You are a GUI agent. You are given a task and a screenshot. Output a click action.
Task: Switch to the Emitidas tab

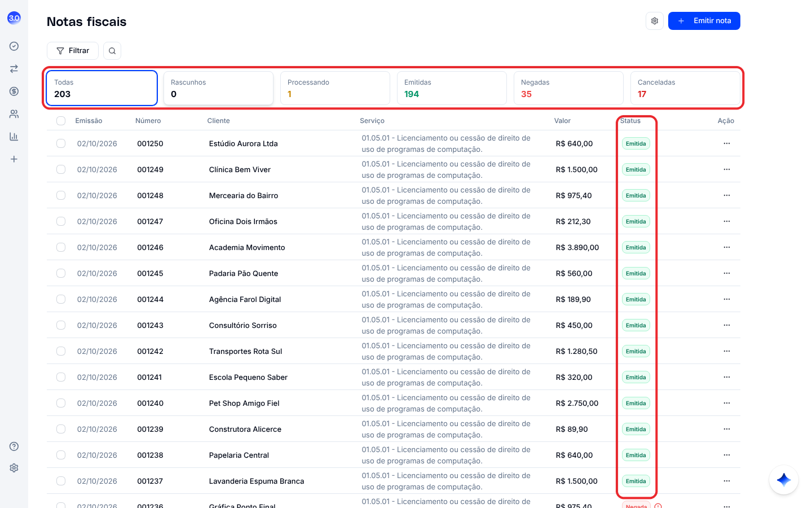pos(452,88)
